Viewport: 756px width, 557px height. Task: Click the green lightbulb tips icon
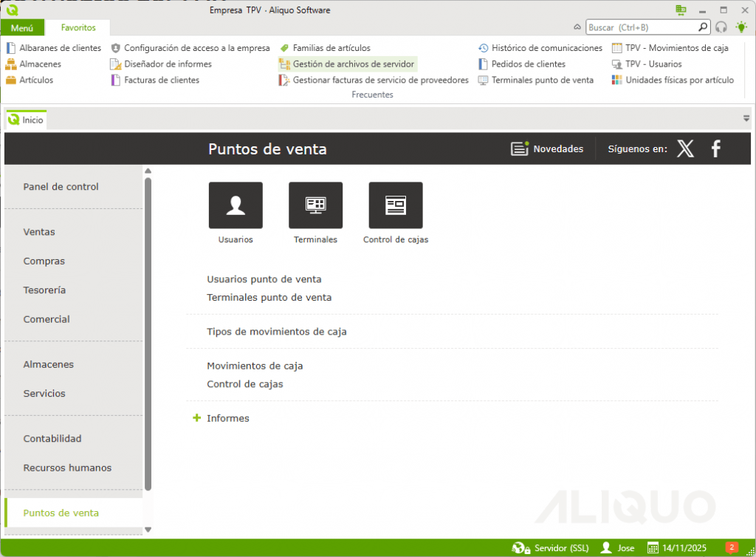pos(740,27)
